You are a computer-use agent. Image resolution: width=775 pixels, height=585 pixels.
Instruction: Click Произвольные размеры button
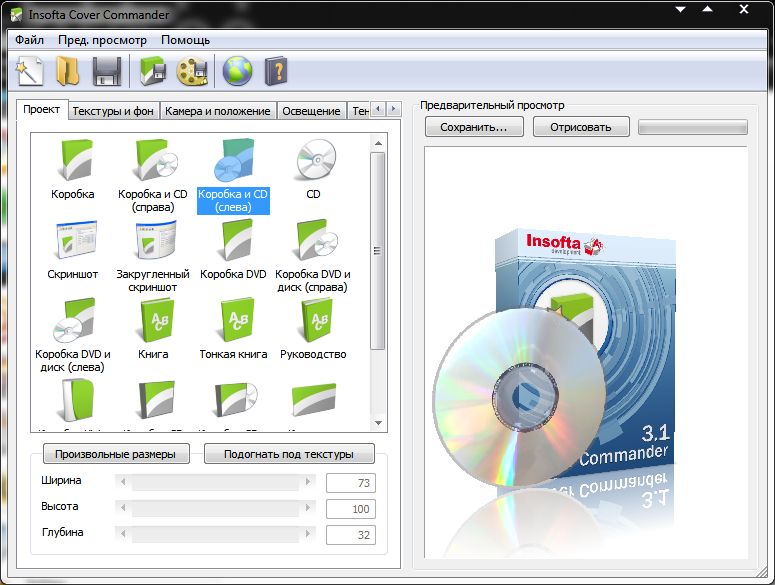pyautogui.click(x=116, y=454)
